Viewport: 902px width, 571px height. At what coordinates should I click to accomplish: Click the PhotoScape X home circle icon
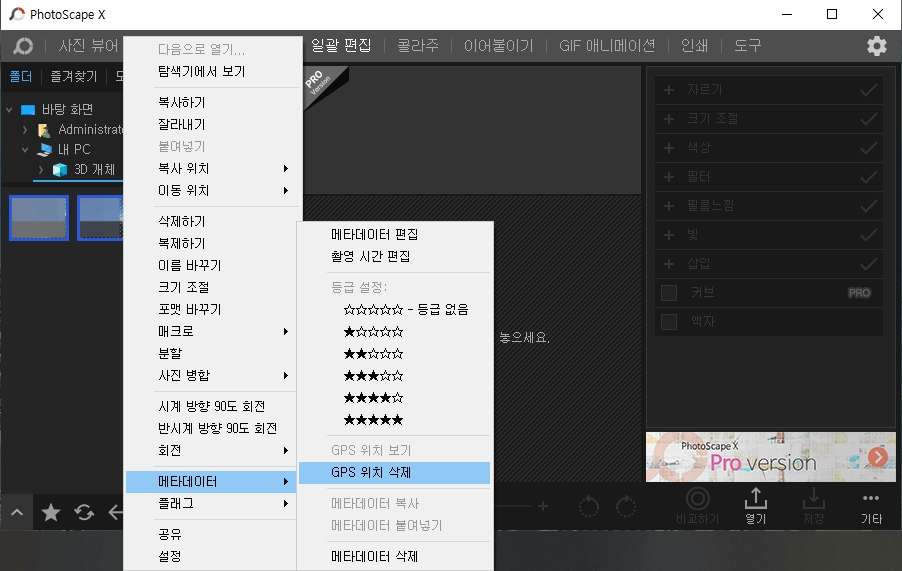point(23,46)
